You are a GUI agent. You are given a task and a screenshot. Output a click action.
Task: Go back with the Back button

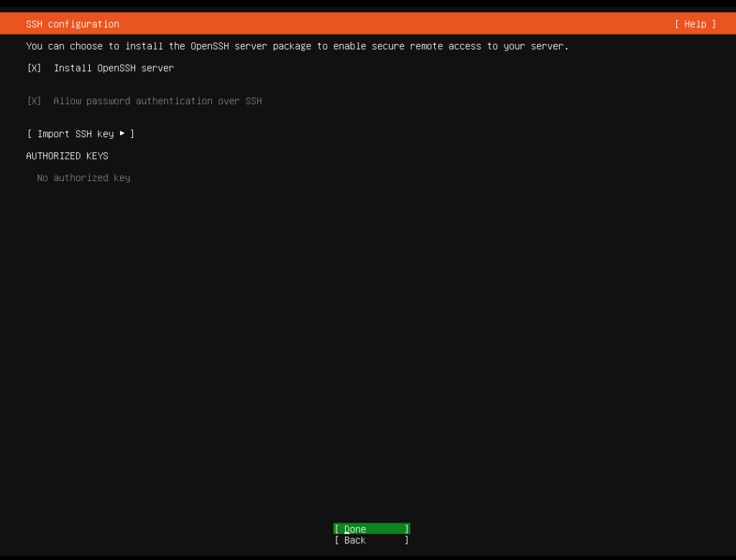click(x=372, y=541)
